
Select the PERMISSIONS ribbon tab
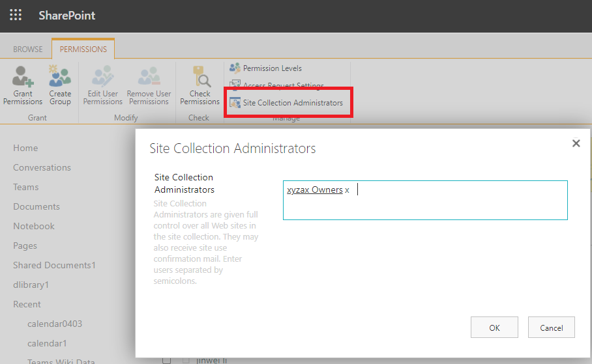(x=83, y=49)
